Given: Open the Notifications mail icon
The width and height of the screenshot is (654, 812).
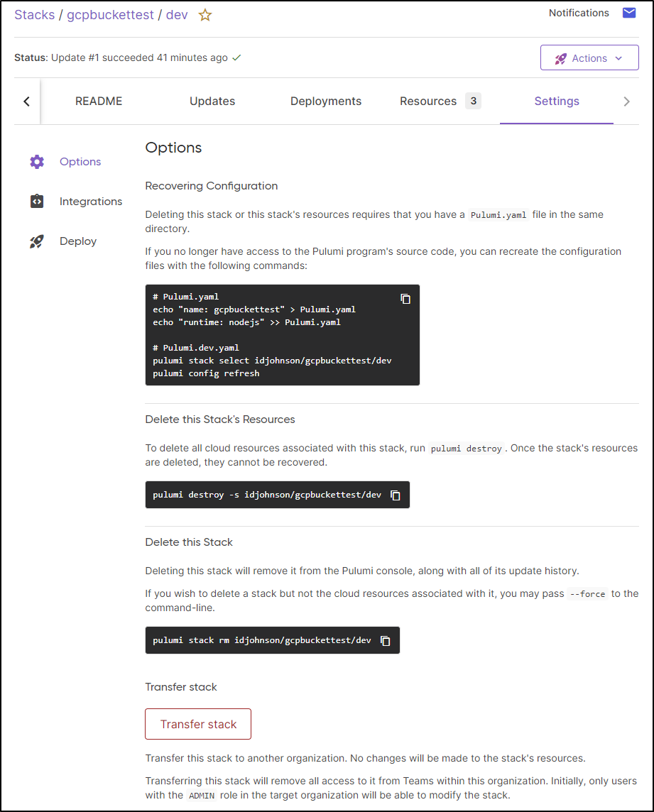Looking at the screenshot, I should coord(628,13).
